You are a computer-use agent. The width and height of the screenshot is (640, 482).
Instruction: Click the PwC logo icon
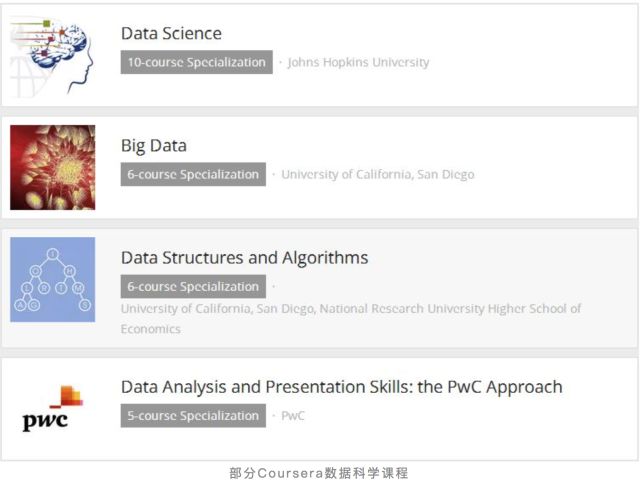coord(52,408)
